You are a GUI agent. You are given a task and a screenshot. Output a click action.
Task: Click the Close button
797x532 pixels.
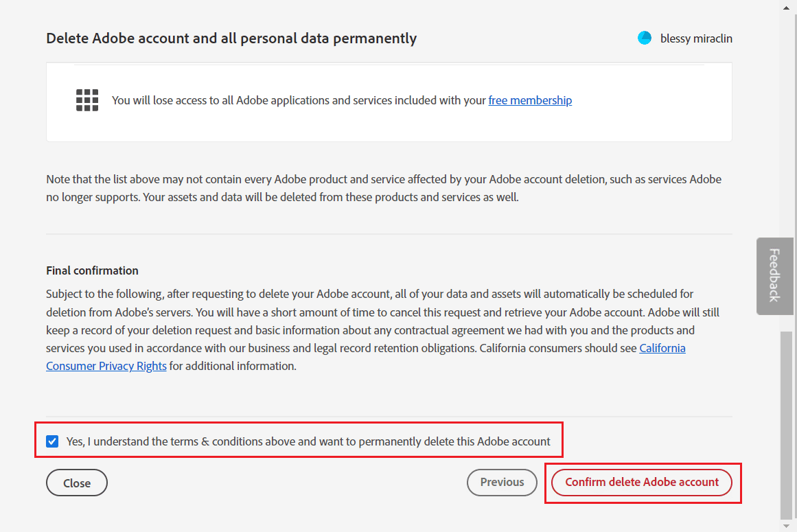click(76, 482)
